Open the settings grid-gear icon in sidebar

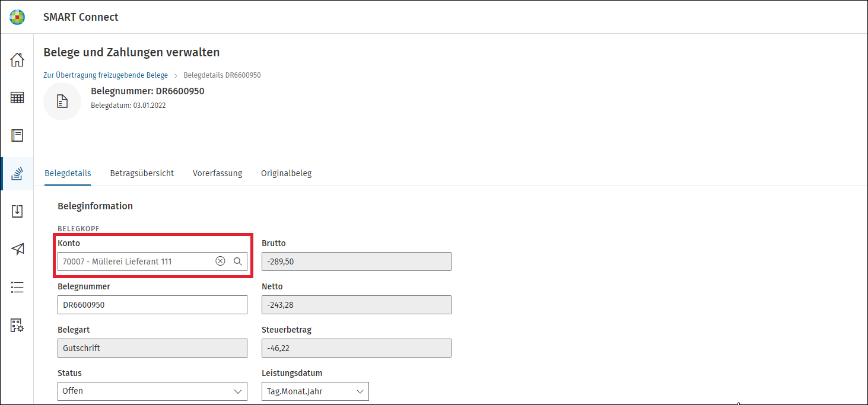tap(17, 326)
